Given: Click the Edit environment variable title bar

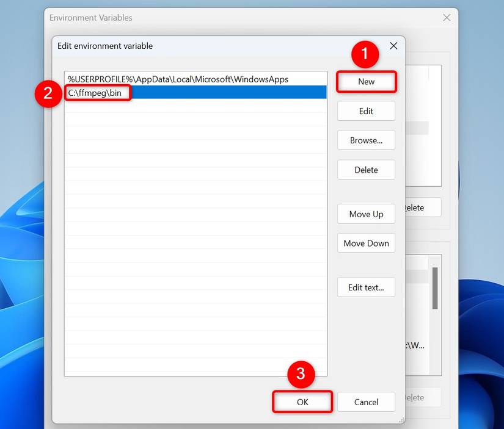Looking at the screenshot, I should (x=183, y=45).
